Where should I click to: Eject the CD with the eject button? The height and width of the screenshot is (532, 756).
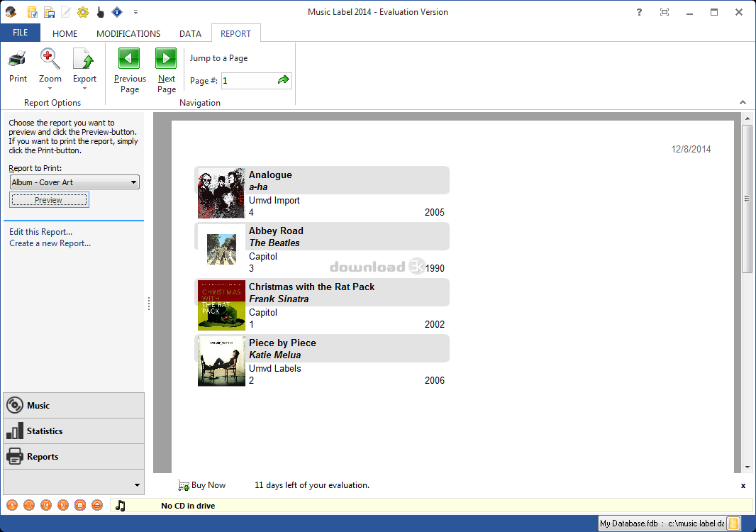(97, 505)
